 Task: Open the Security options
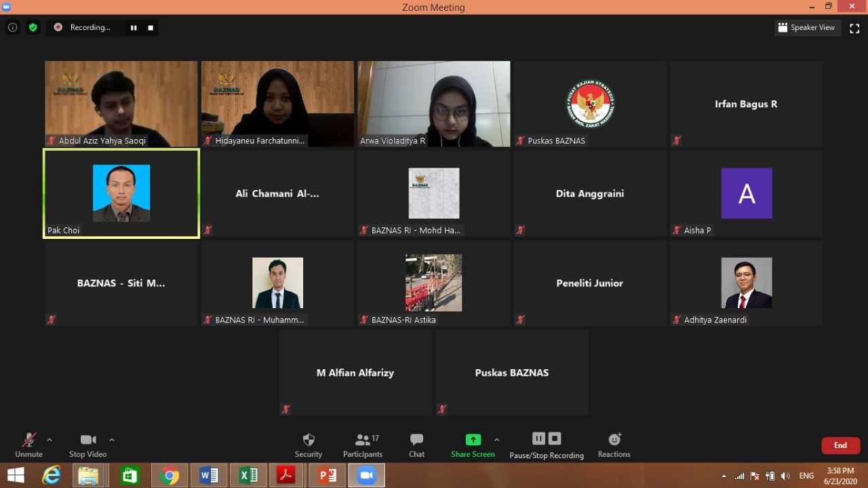pyautogui.click(x=309, y=445)
